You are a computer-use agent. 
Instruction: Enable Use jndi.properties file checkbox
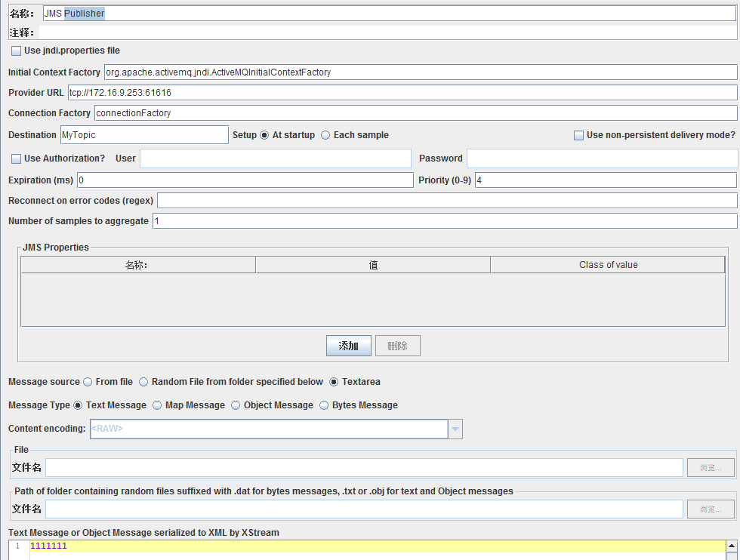click(17, 51)
